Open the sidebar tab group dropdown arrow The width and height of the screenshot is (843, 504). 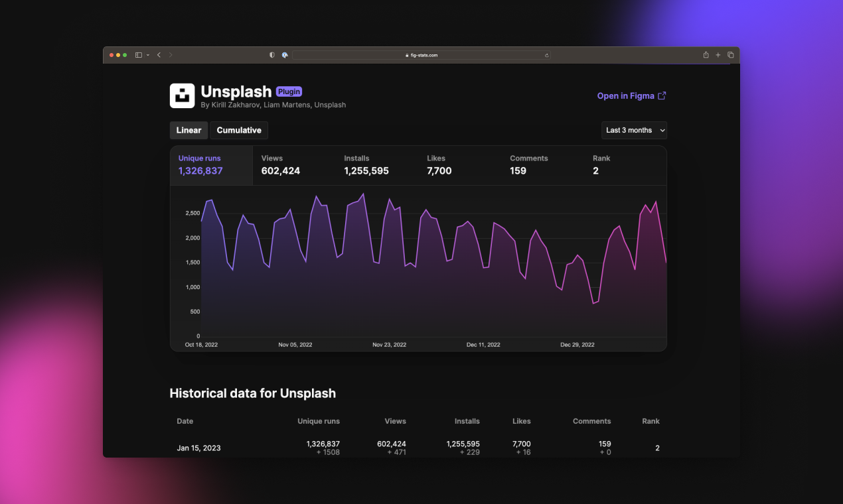147,55
